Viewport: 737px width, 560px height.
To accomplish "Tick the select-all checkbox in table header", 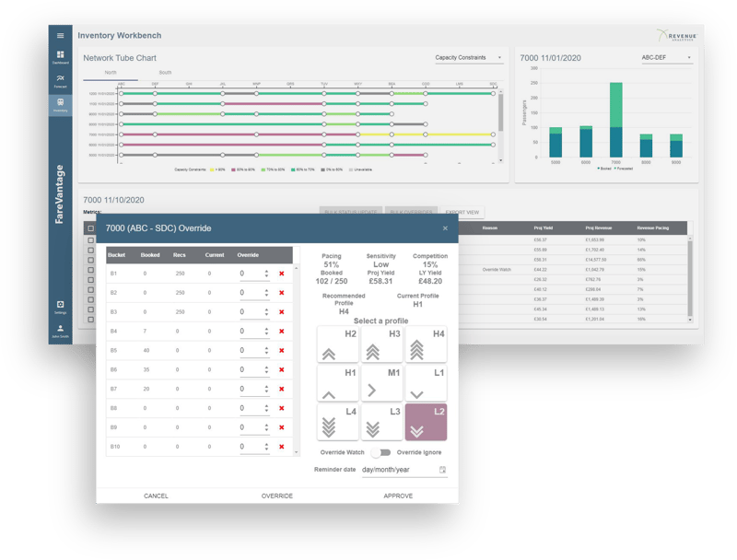I will (90, 228).
